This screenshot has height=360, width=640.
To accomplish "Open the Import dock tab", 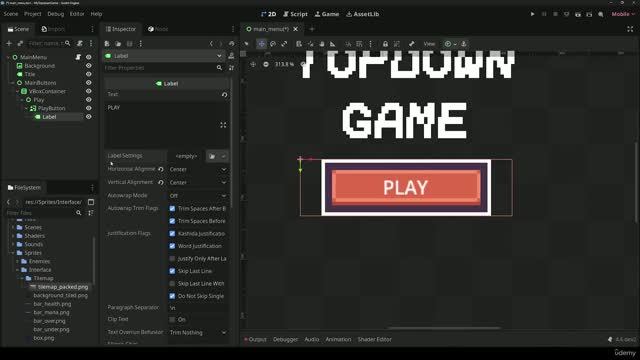I will tap(53, 29).
